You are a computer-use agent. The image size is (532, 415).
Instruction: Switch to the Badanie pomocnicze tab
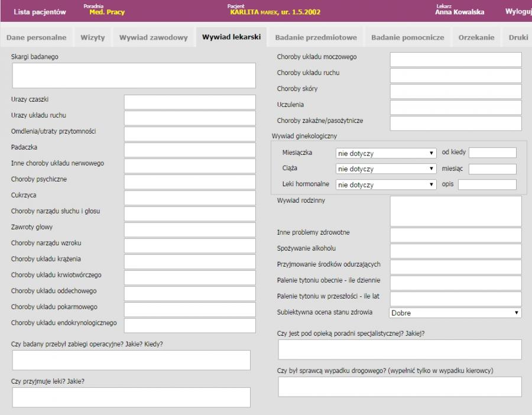coord(407,37)
